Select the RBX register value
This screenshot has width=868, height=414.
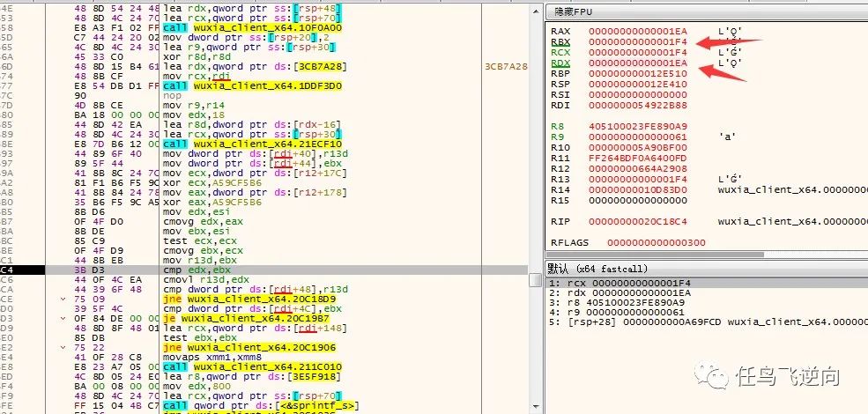tap(638, 42)
